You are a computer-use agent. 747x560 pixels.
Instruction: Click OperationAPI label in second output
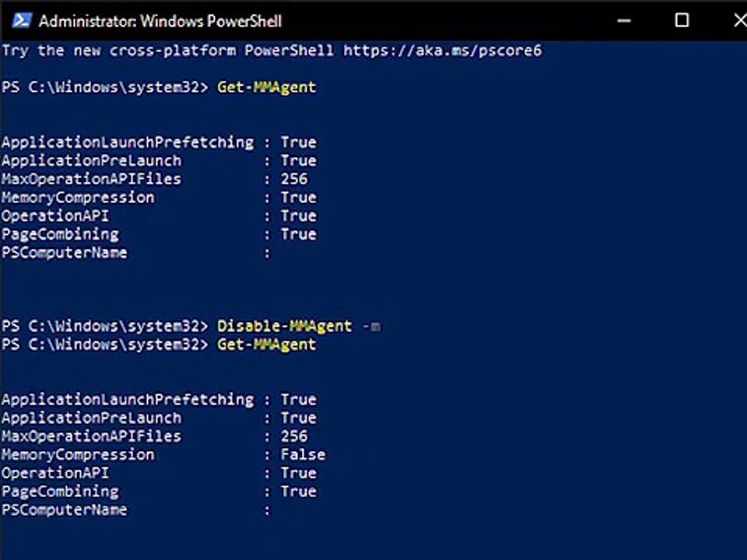point(55,473)
